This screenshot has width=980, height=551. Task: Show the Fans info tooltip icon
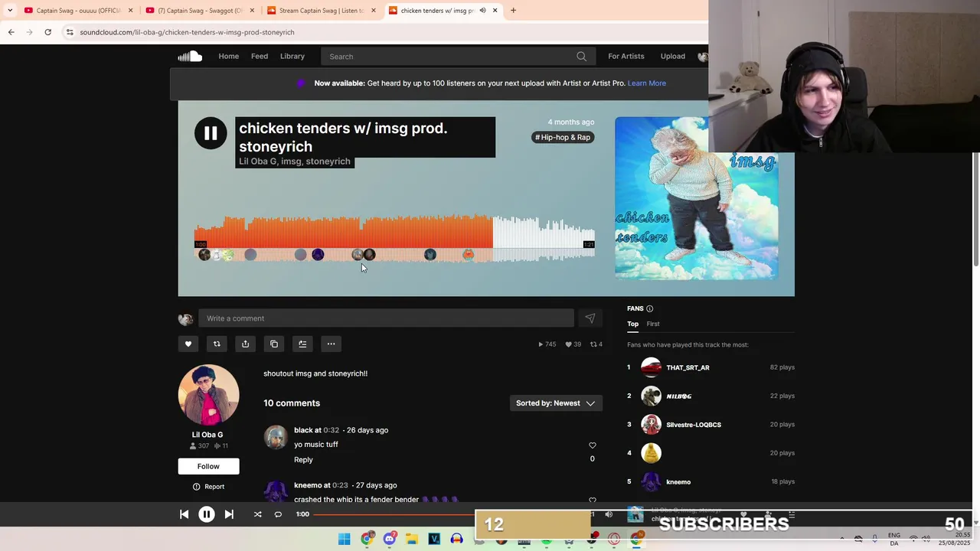pos(649,308)
